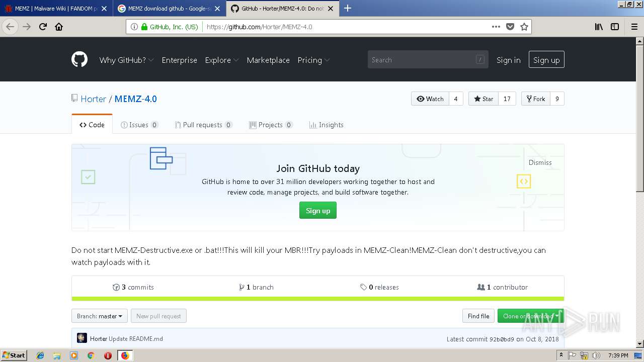
Task: Open the Firefox Library icon
Action: [599, 27]
